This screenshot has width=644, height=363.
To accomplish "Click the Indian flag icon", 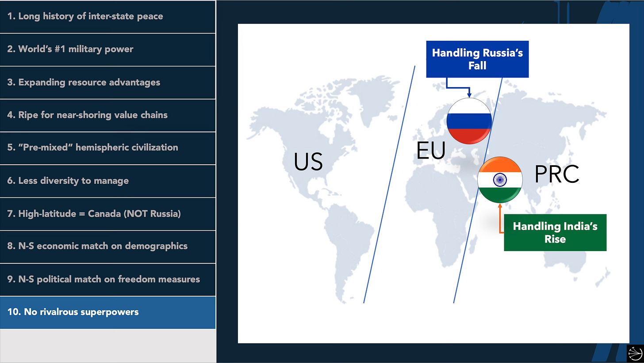I will coord(500,179).
